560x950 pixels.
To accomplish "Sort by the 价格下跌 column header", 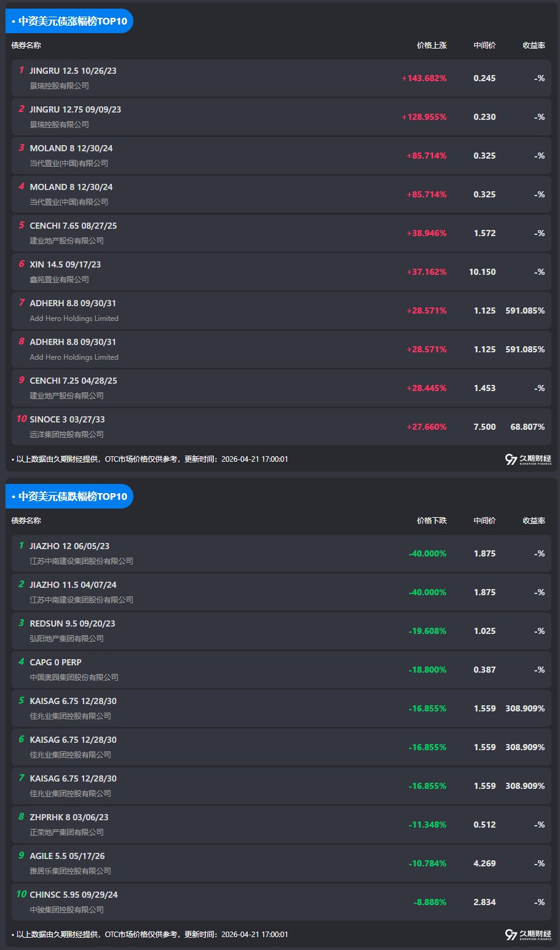I will [432, 520].
